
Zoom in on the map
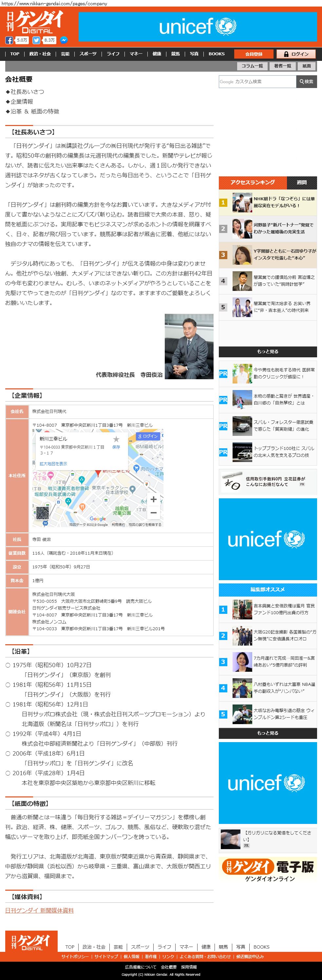point(153,500)
